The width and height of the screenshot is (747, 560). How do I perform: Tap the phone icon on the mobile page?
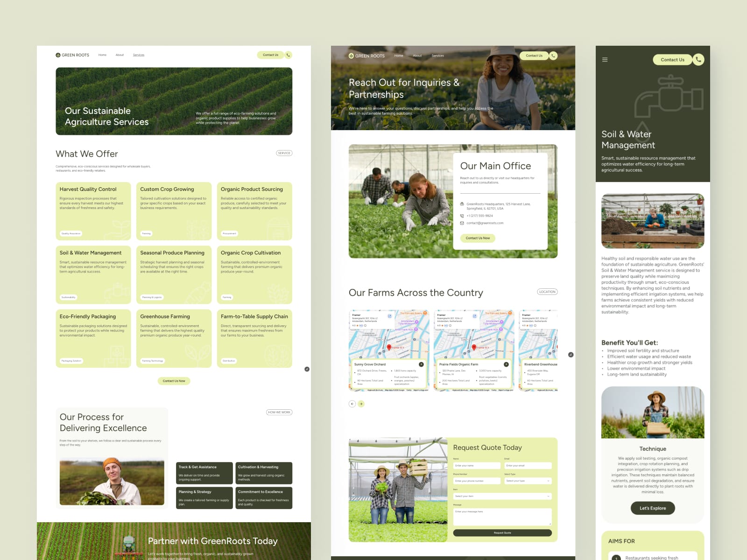[x=698, y=60]
